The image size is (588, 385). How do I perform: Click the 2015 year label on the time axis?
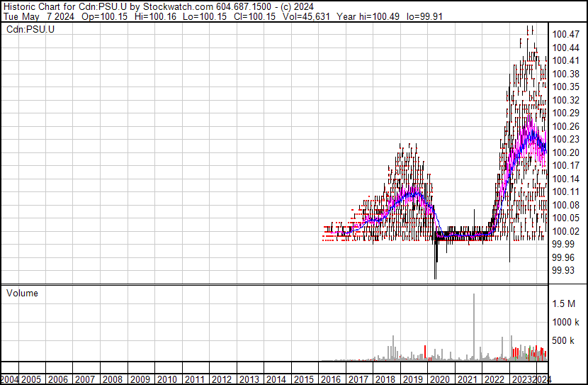[x=303, y=380]
